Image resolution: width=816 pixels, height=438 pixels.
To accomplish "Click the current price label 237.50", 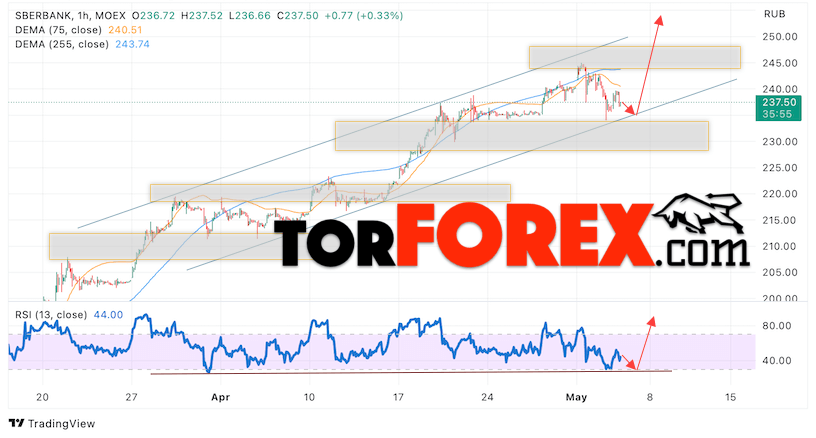I will pos(779,102).
